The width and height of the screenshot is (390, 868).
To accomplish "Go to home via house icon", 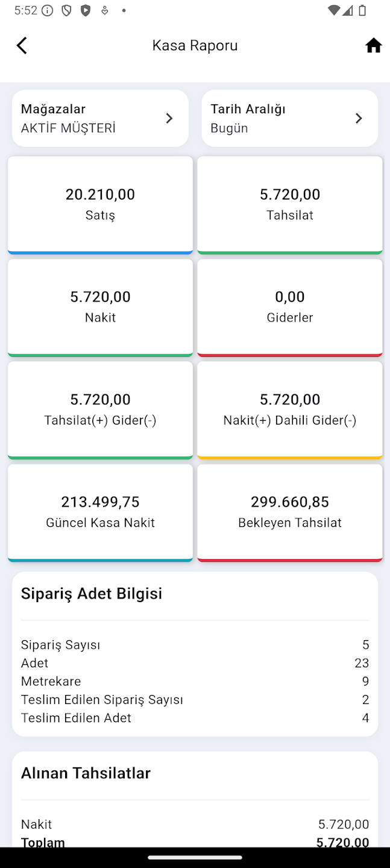I will click(x=373, y=46).
